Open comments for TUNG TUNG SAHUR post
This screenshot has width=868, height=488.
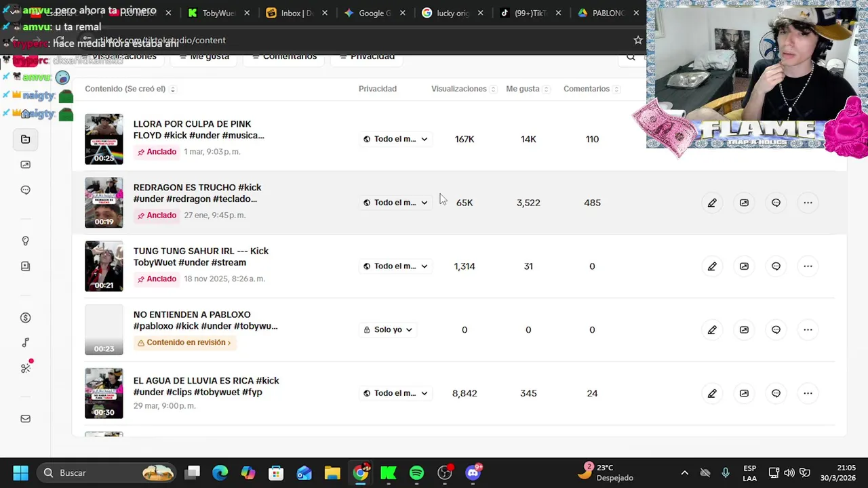click(776, 266)
